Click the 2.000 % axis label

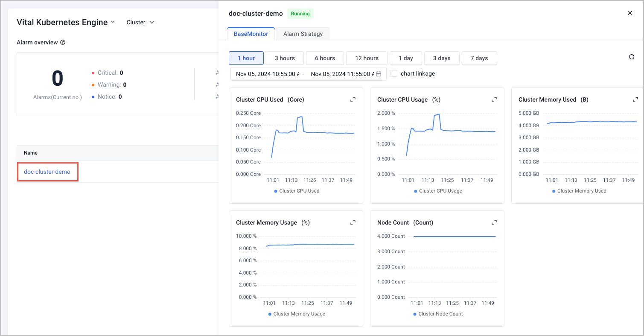(386, 113)
